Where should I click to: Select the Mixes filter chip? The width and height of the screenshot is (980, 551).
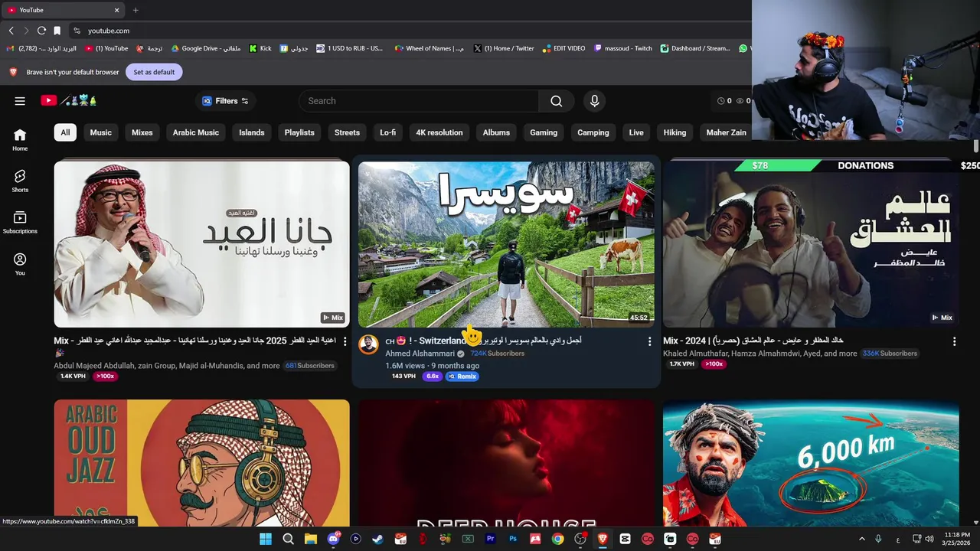click(x=142, y=132)
